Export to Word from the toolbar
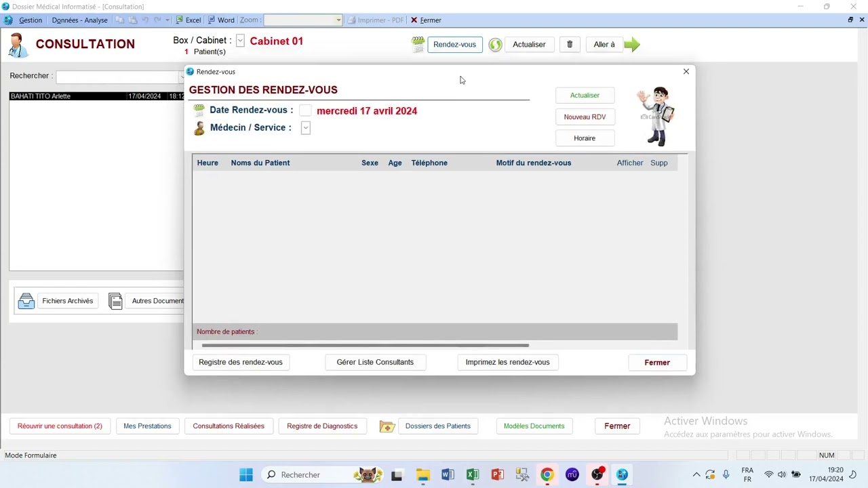868x488 pixels. point(221,20)
